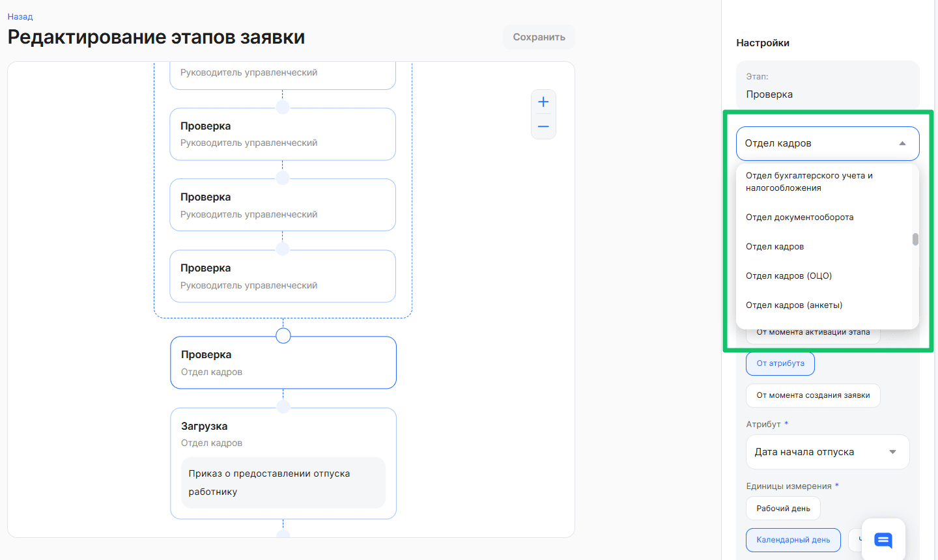Click the Этап Проверка field
This screenshot has width=938, height=560.
pyautogui.click(x=828, y=86)
